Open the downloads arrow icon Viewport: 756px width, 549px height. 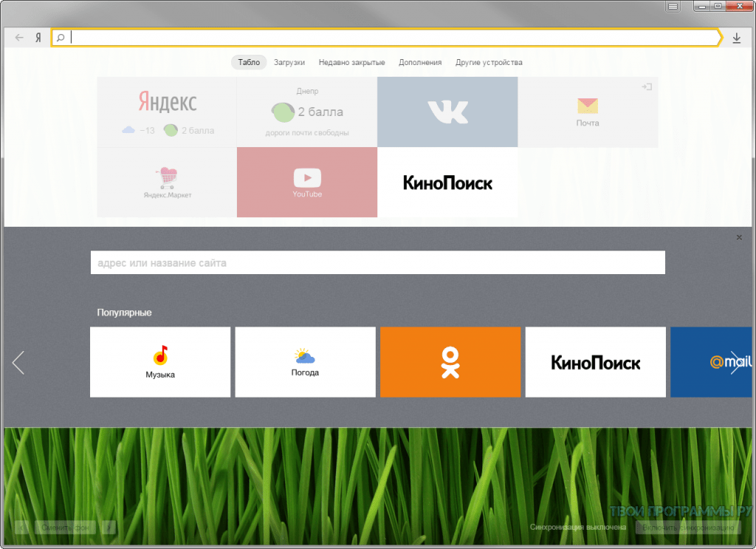tap(736, 38)
